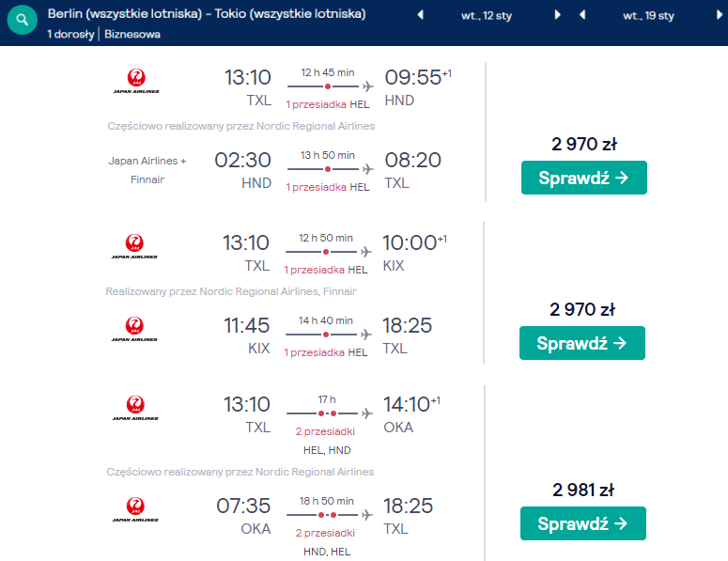Go to previous departure date before wt., 12 sty
Image resolution: width=728 pixels, height=561 pixels.
[x=421, y=15]
